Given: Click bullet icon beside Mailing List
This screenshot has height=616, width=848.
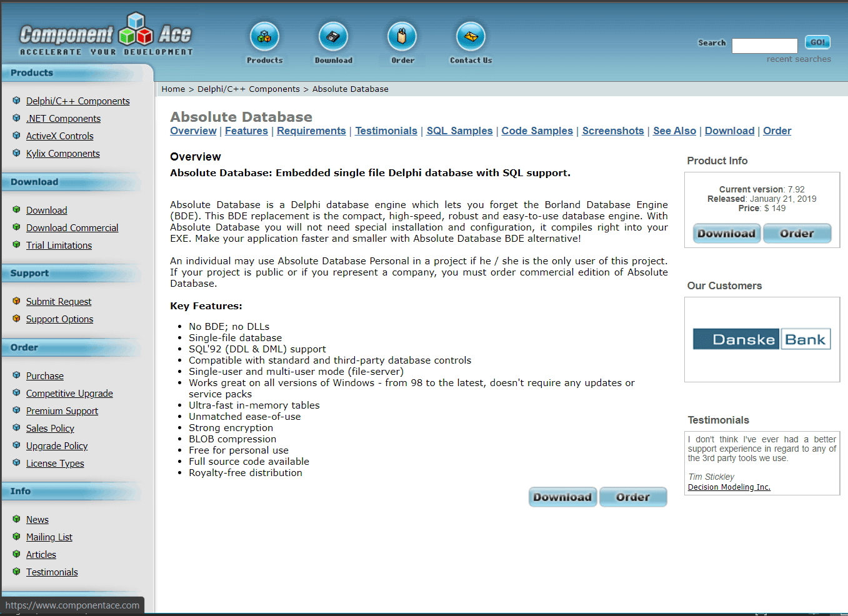Looking at the screenshot, I should click(x=16, y=537).
